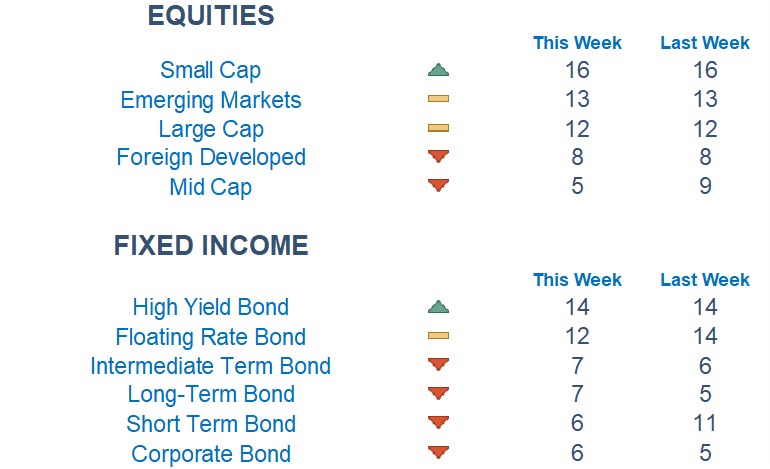Click the red arrow beside Corporate Bond
The image size is (770, 469).
[x=438, y=452]
